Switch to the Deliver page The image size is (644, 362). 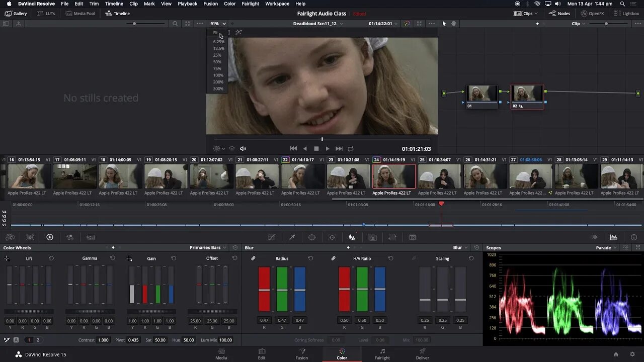pos(423,354)
